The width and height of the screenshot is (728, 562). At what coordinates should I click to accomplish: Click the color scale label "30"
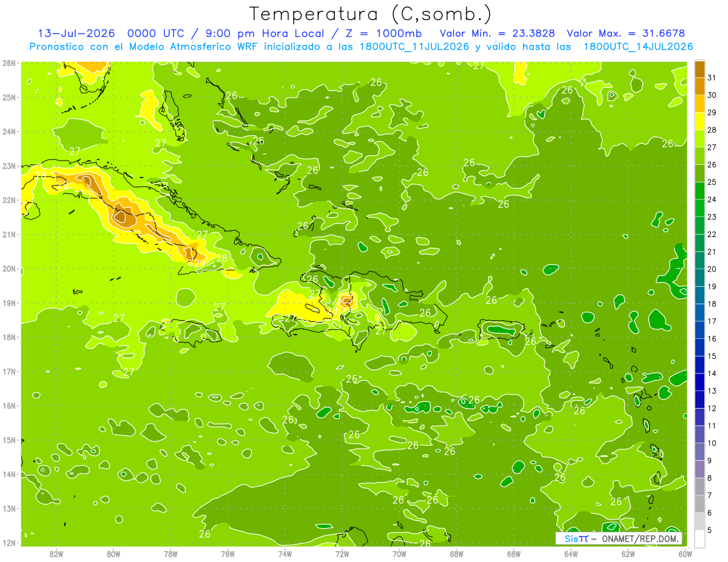coord(712,95)
